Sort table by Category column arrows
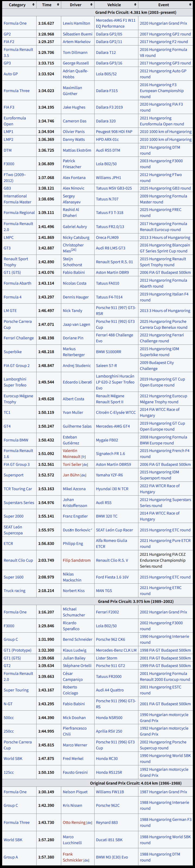The height and width of the screenshot is (868, 195). point(33,5)
